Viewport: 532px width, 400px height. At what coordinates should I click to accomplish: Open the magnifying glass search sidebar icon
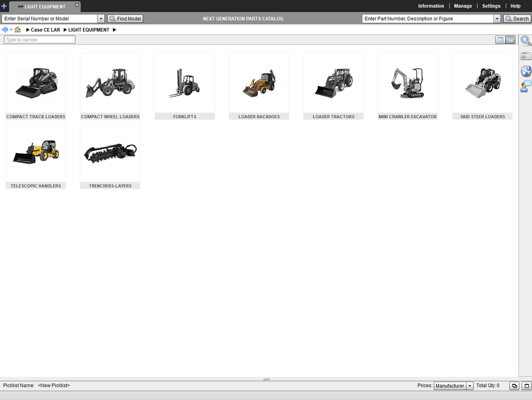526,41
